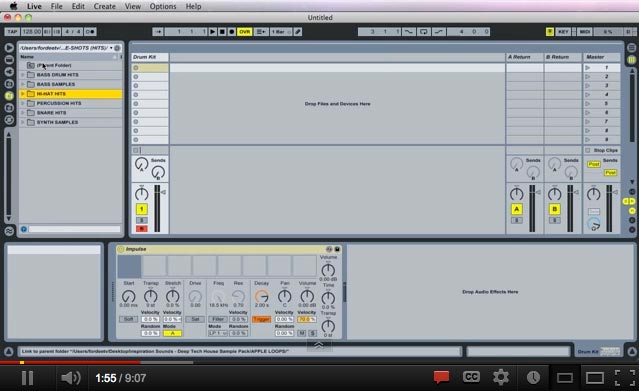Expand the HI-HAT HITS folder

click(23, 94)
